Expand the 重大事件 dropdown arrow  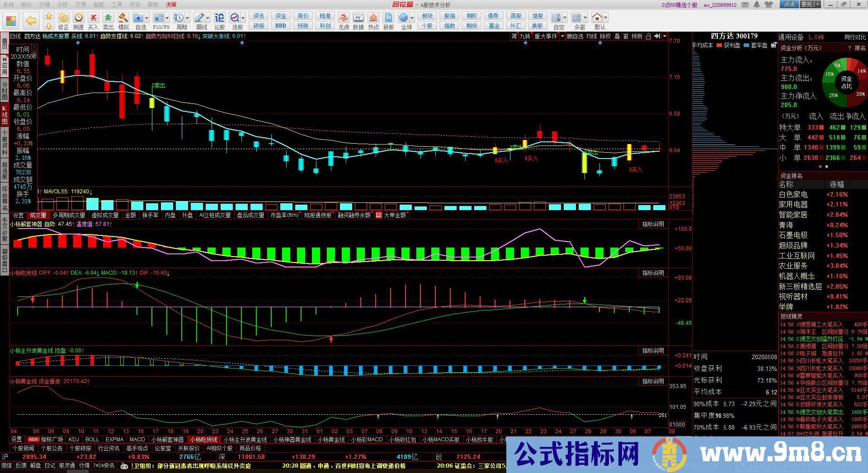click(x=562, y=36)
